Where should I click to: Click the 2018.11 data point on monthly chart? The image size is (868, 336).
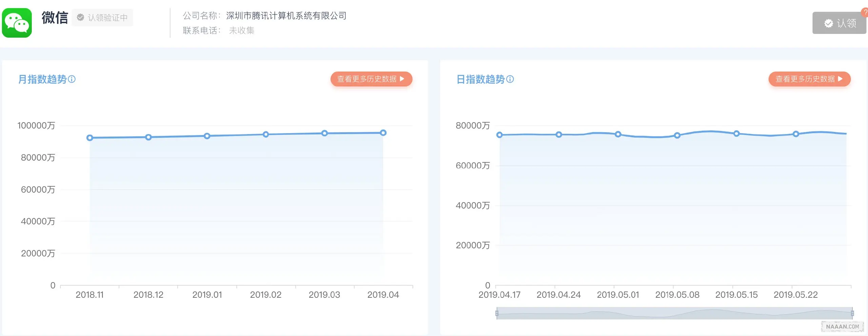[x=90, y=138]
